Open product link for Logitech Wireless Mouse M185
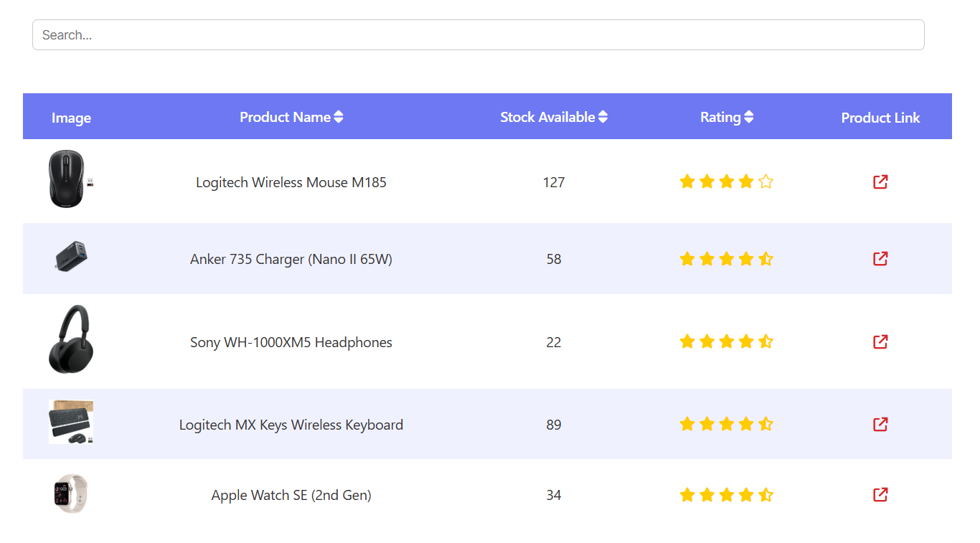The width and height of the screenshot is (980, 543). point(880,181)
